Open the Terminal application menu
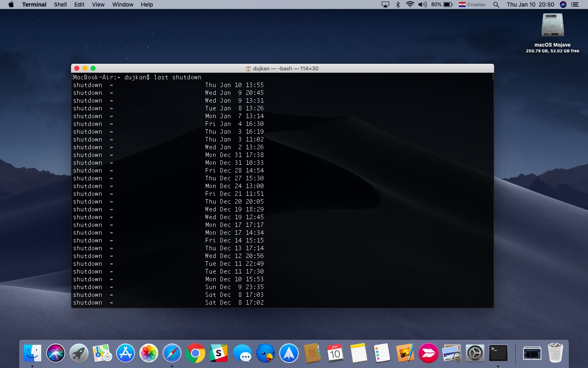The width and height of the screenshot is (588, 368). pos(34,4)
